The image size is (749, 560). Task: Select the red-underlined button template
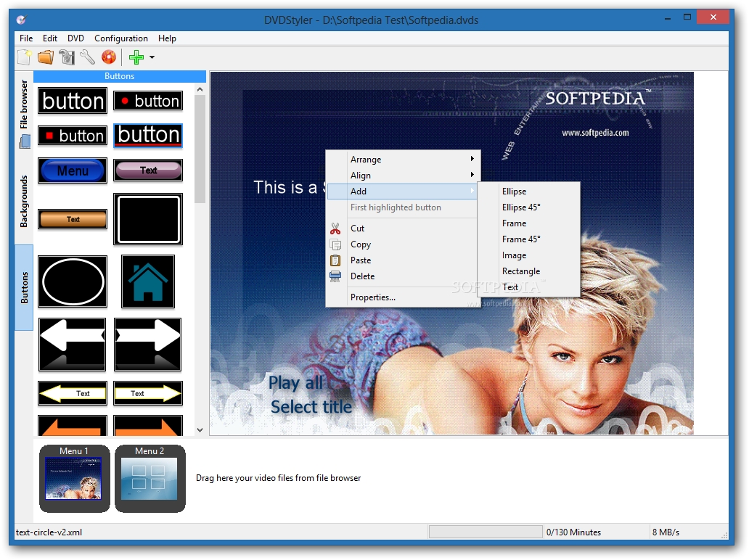point(148,136)
